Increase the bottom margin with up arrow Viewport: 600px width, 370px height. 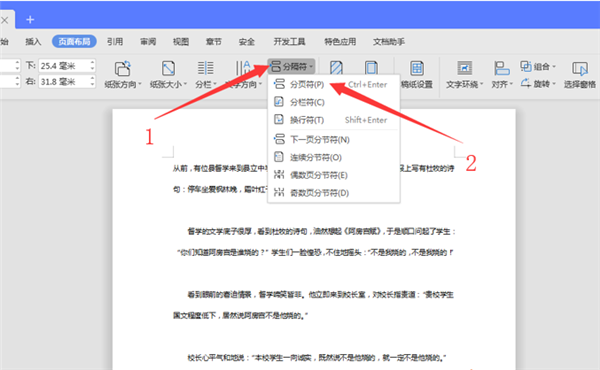click(x=93, y=62)
